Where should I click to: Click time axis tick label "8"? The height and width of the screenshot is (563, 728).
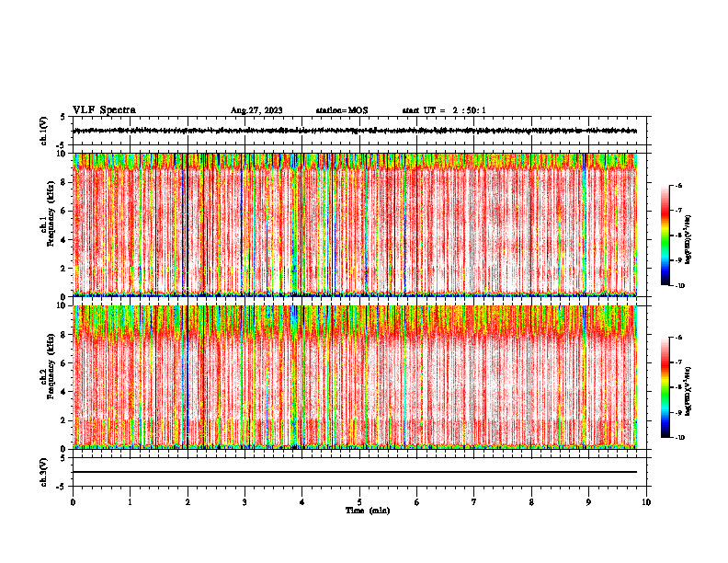tap(531, 502)
